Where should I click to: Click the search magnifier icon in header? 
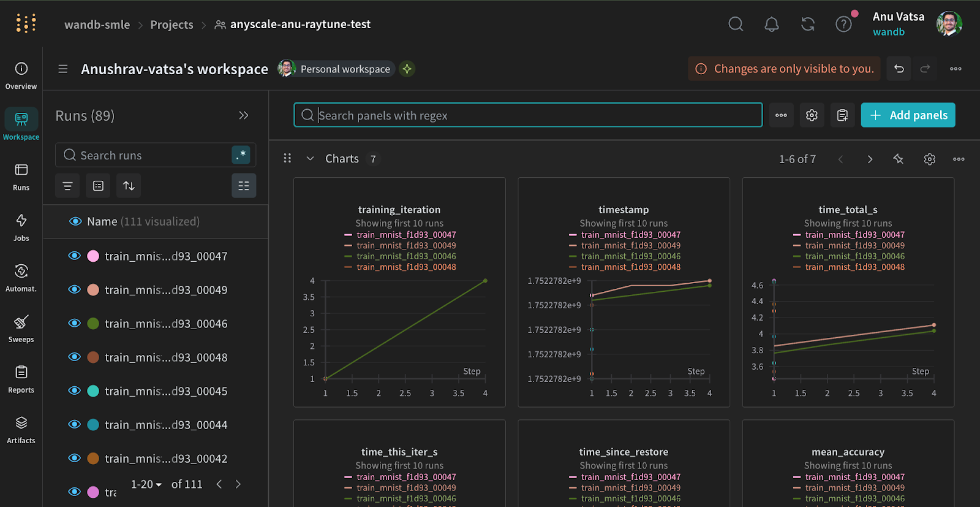click(736, 24)
